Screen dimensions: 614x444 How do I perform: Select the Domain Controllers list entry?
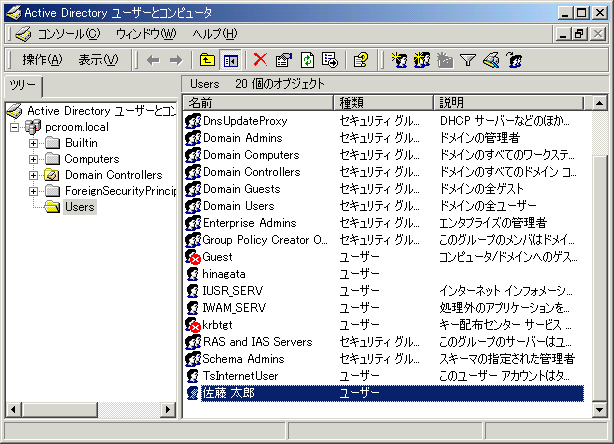(384, 172)
